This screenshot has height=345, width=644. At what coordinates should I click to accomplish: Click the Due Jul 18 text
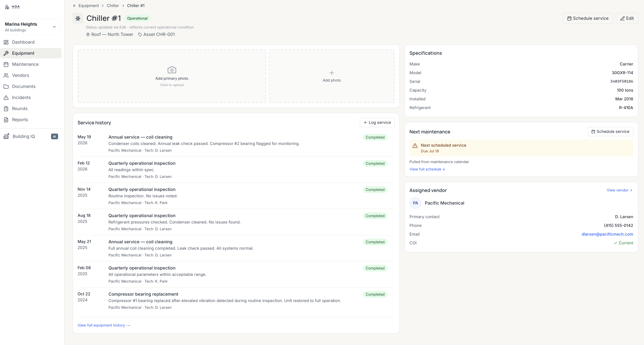pos(430,151)
